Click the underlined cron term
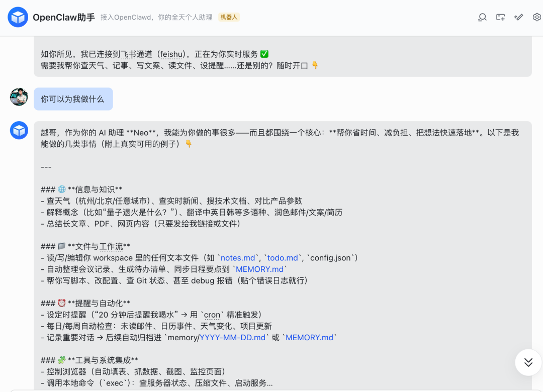543x392 pixels. pos(212,315)
